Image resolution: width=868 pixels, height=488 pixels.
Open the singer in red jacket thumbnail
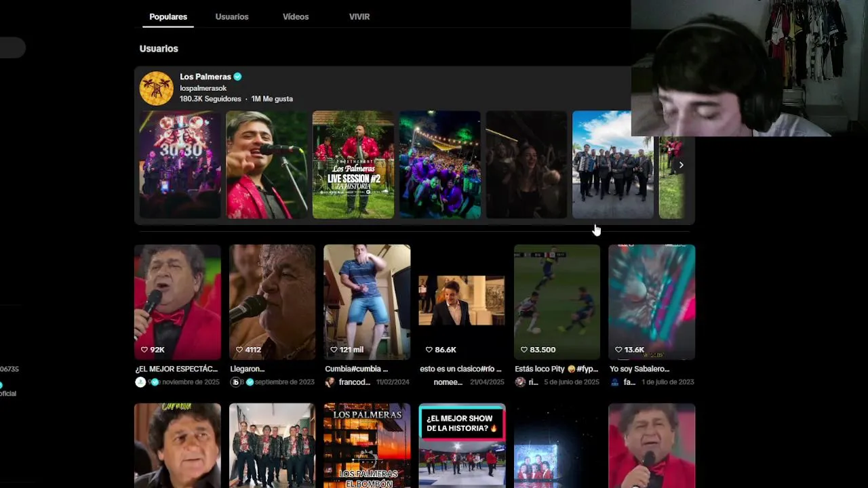click(x=267, y=165)
